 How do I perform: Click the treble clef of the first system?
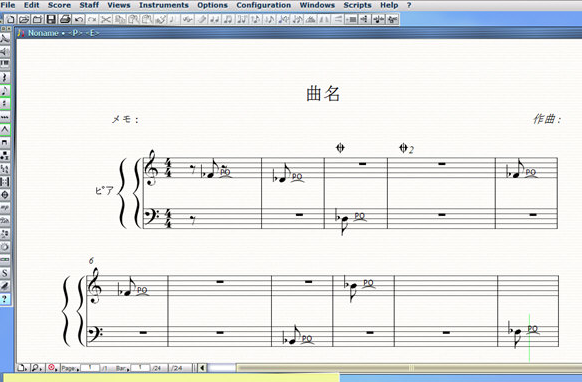coord(151,167)
